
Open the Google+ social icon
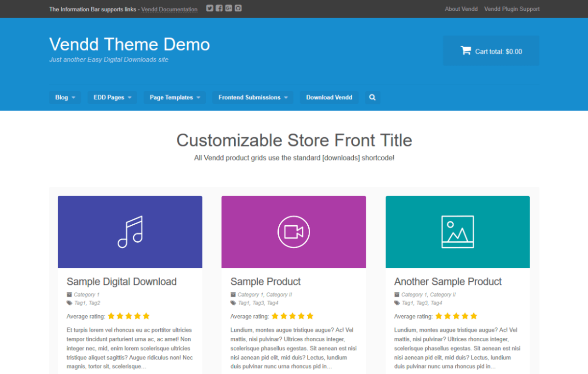pos(228,8)
